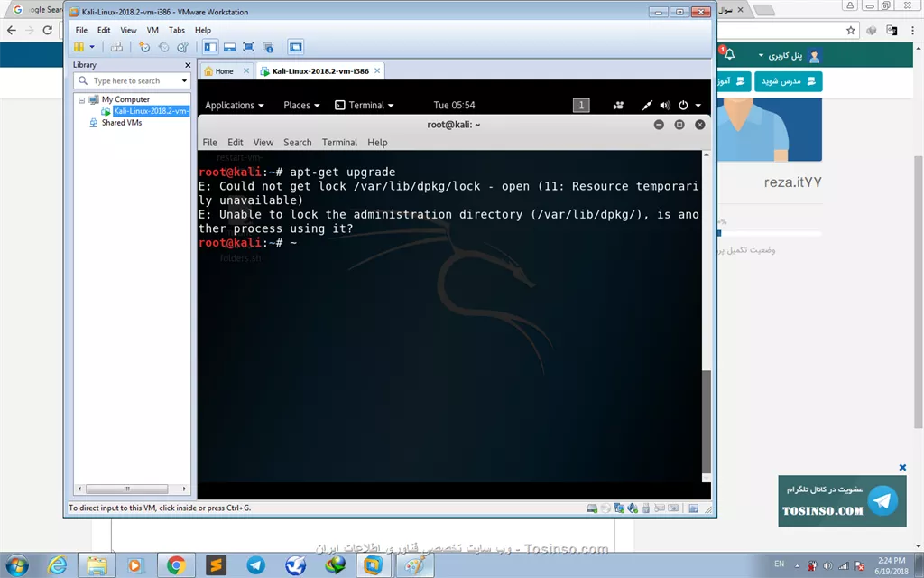Open terminal Edit menu

(236, 142)
